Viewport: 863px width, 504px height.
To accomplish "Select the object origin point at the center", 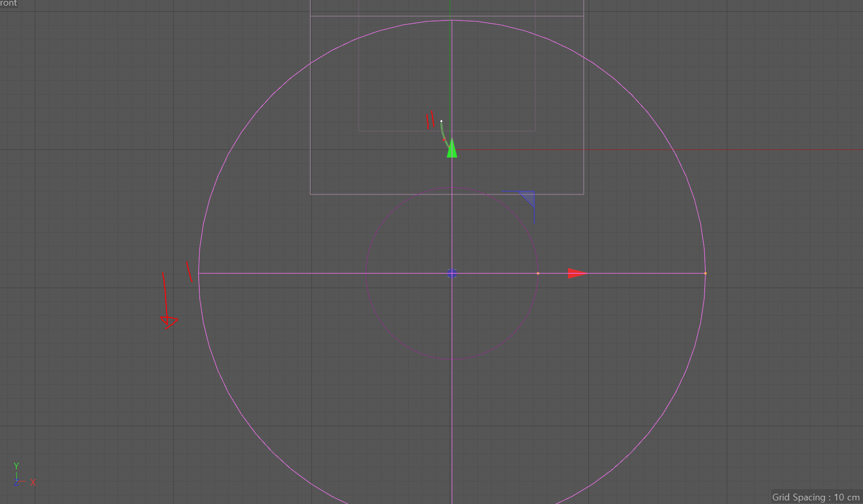I will click(x=451, y=273).
